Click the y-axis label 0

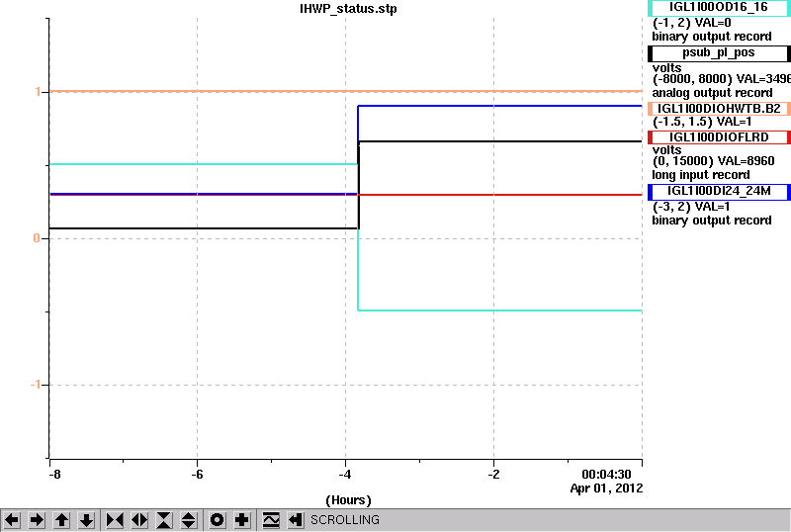(x=37, y=238)
